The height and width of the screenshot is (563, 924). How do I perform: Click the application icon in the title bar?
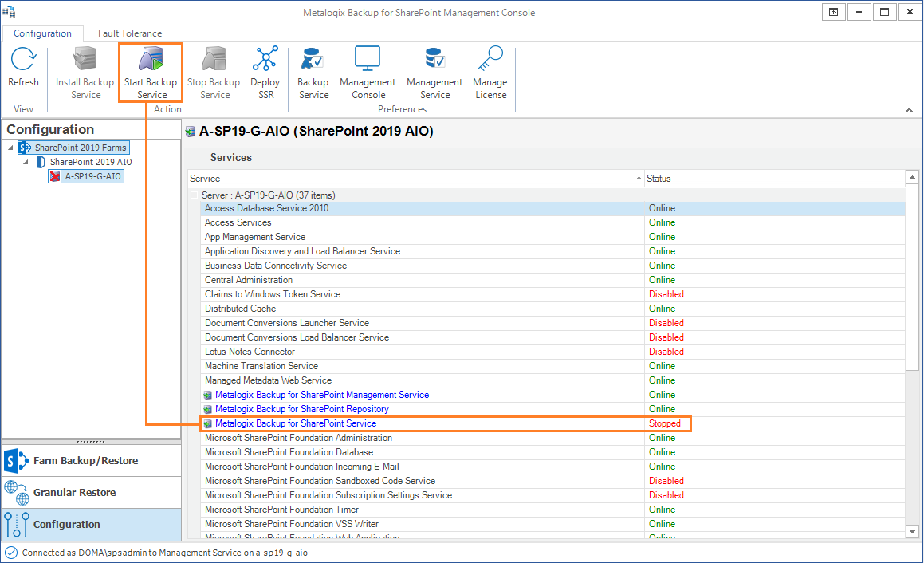pos(9,12)
